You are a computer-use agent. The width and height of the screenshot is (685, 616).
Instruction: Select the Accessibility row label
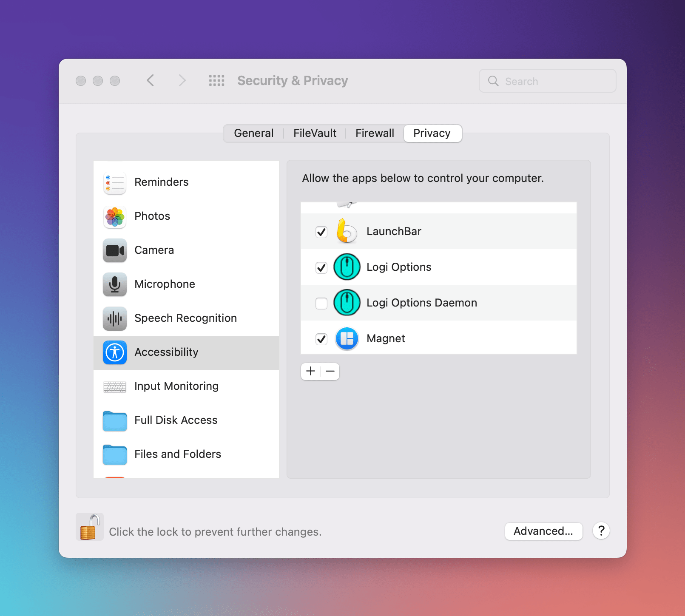pos(166,352)
